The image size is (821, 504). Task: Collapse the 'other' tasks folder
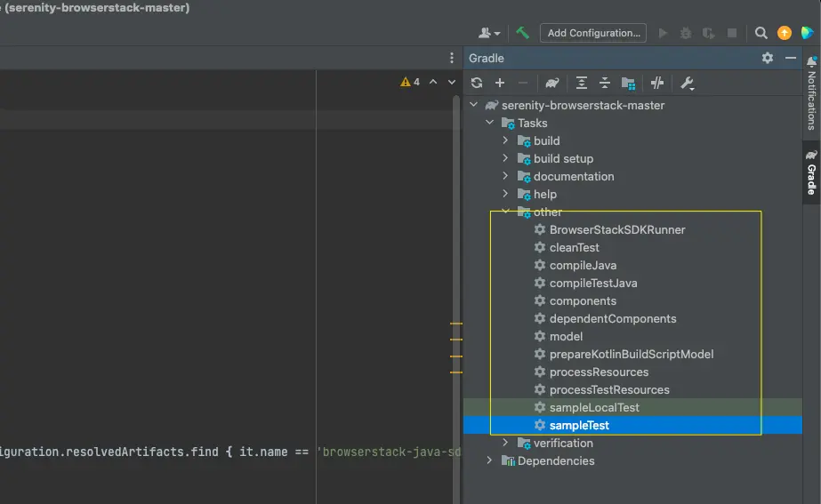pos(505,212)
